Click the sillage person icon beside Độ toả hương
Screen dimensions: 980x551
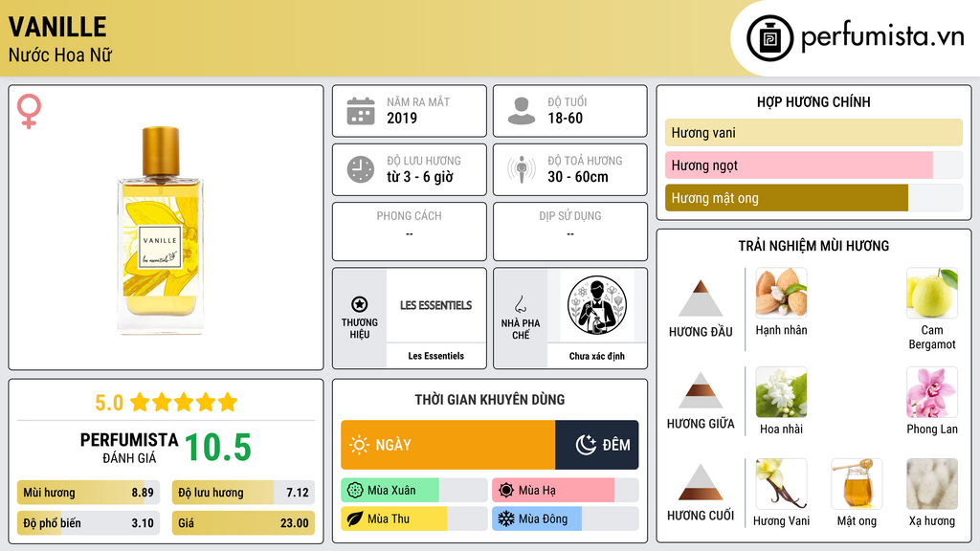click(522, 169)
